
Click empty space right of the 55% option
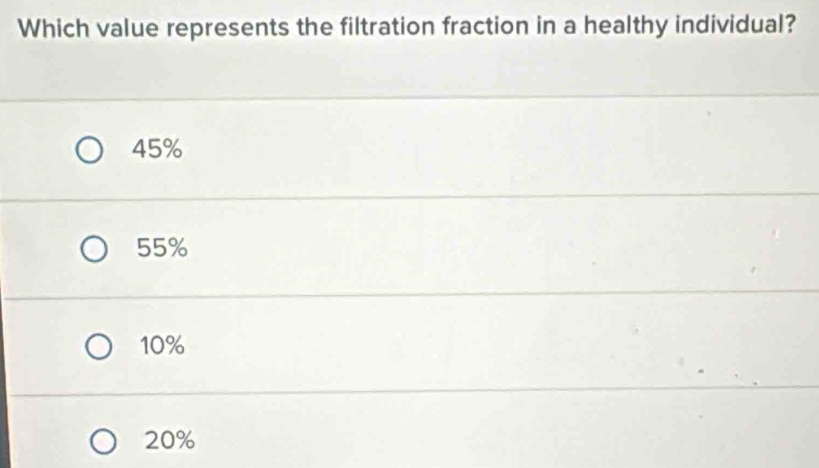[x=500, y=249]
